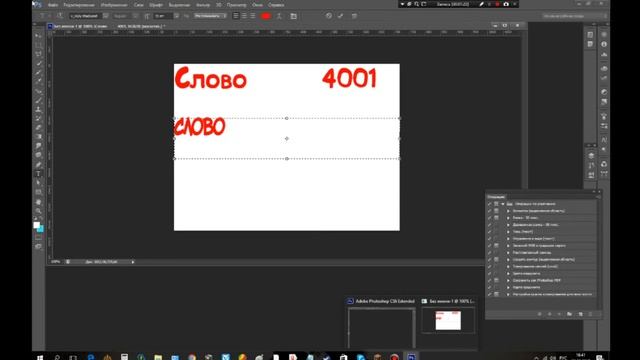
Task: Click the white foreground color swatch
Action: click(36, 225)
